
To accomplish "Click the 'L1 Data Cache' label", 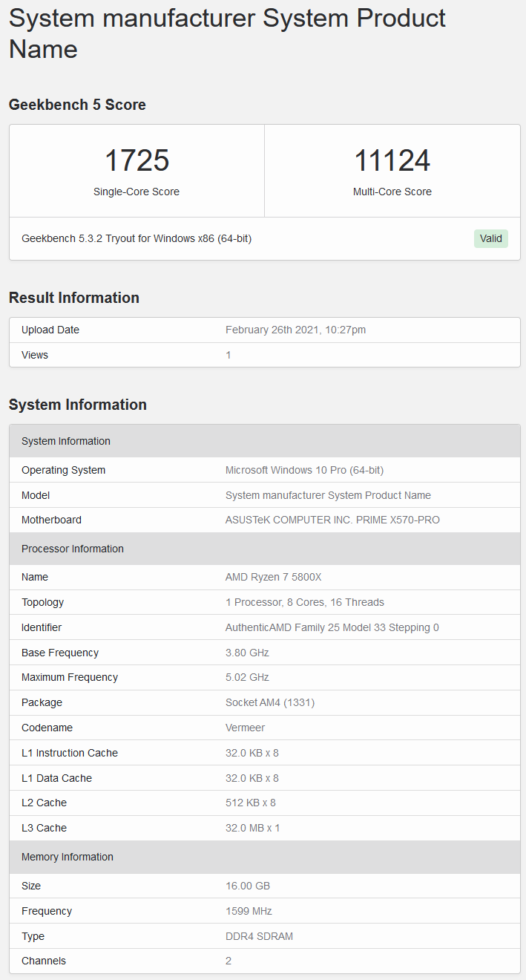I will (57, 778).
